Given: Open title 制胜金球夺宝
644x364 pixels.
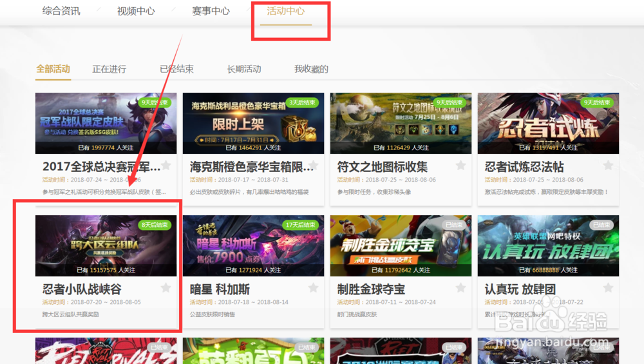Looking at the screenshot, I should point(372,289).
